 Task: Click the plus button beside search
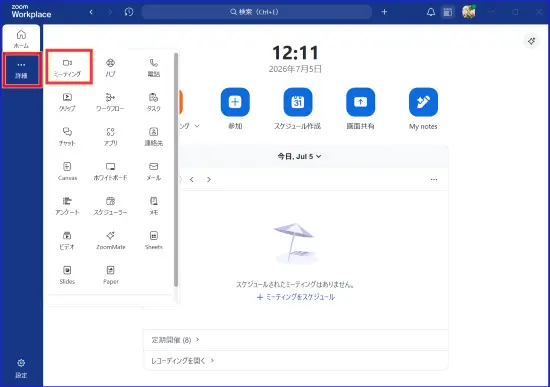pos(384,12)
